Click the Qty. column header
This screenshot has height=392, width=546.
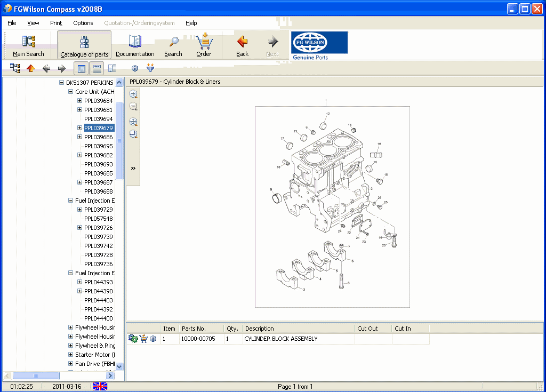pos(233,329)
